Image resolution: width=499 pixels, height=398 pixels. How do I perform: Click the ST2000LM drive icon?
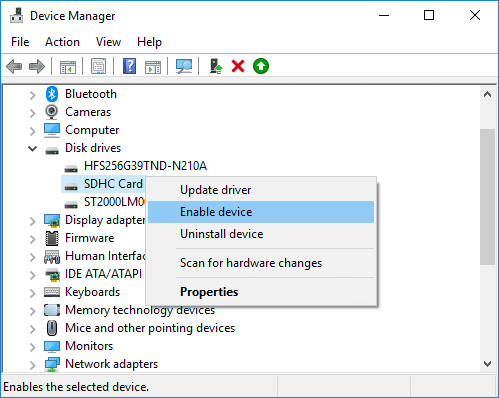coord(71,204)
